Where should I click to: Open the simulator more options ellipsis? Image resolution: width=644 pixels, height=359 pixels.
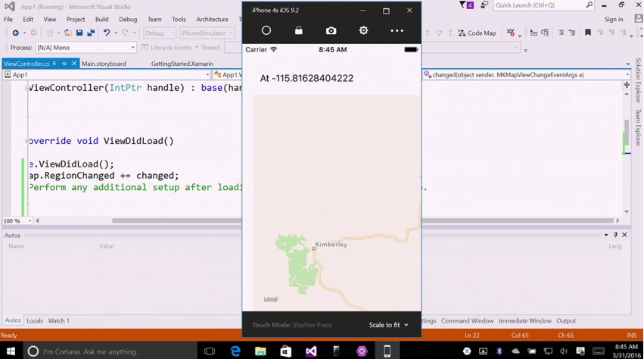click(397, 31)
